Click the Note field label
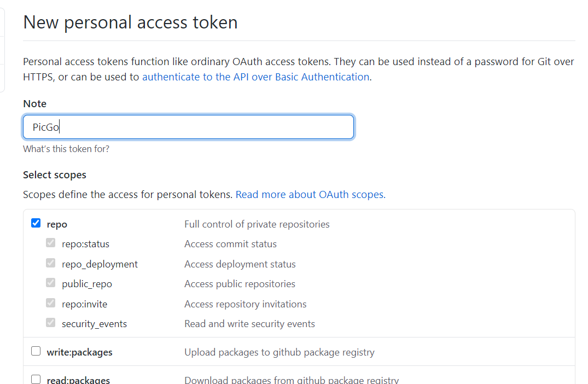 (x=34, y=104)
